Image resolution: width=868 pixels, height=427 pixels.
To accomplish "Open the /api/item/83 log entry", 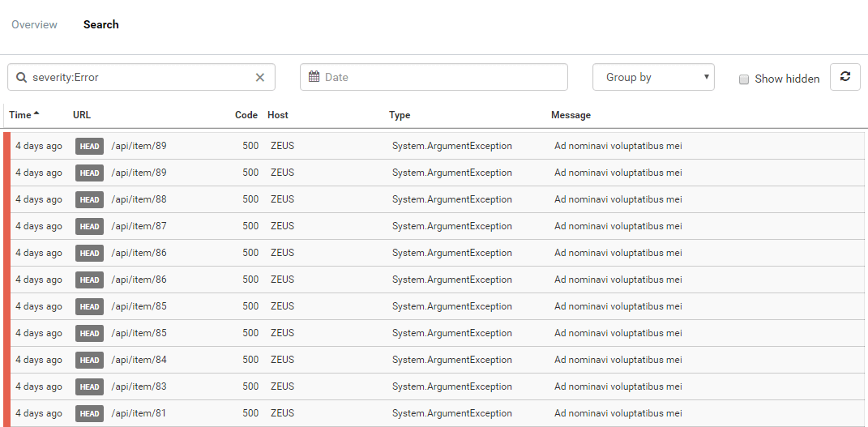I will tap(434, 386).
